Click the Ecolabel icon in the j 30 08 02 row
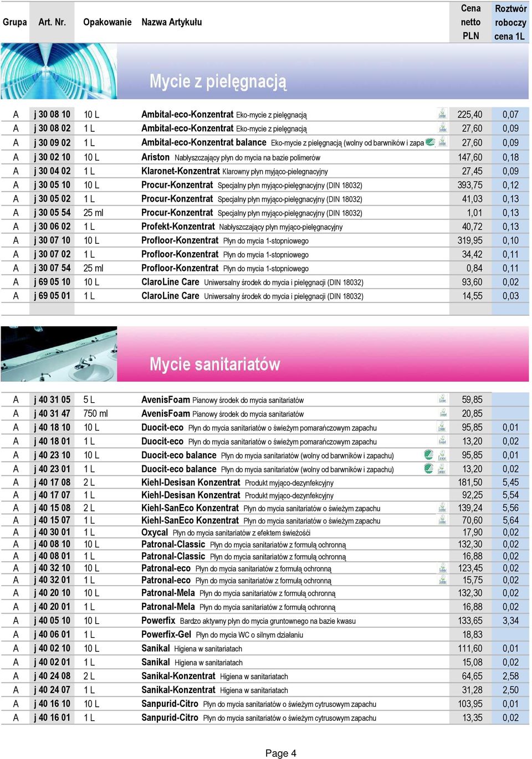 point(442,128)
